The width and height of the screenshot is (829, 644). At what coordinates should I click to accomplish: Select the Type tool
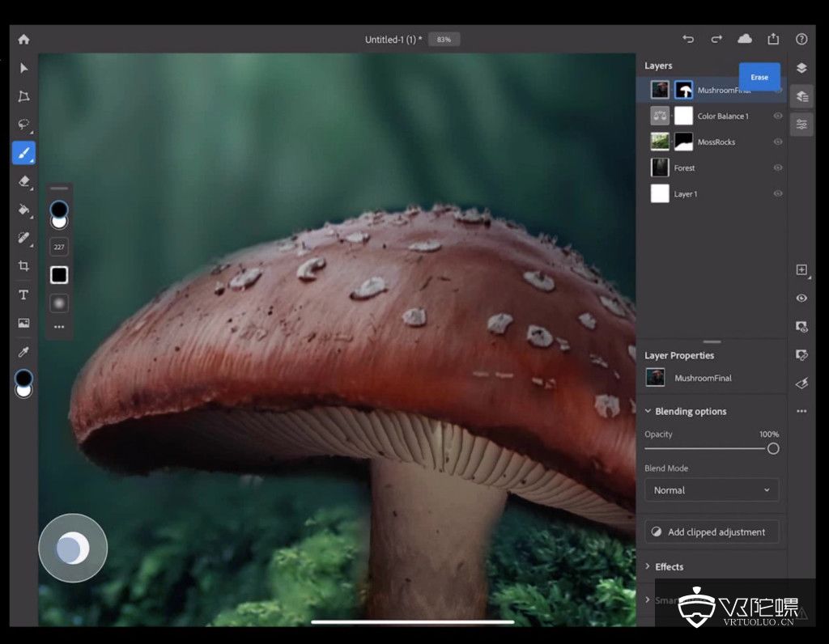click(23, 294)
